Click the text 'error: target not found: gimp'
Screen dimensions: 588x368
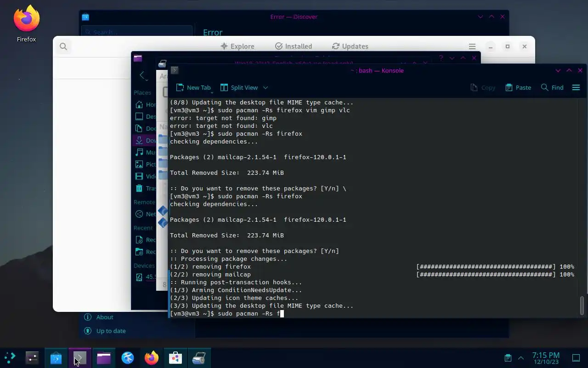[223, 118]
